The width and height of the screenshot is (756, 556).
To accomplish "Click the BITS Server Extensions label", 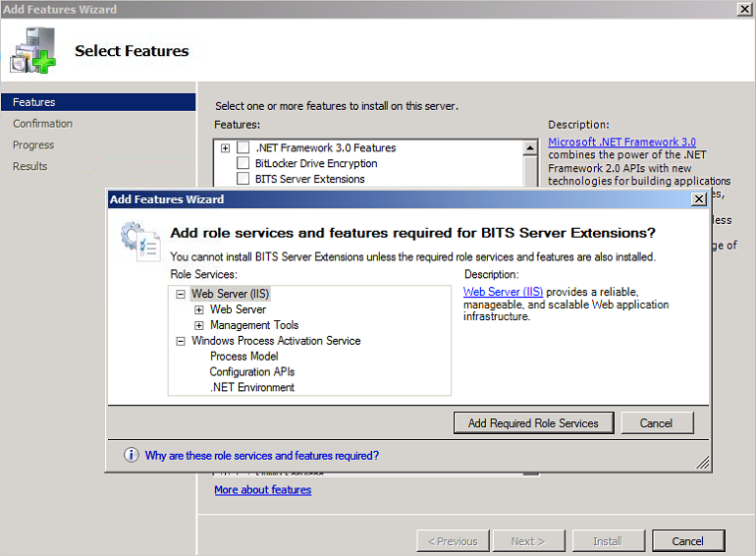I will (310, 179).
